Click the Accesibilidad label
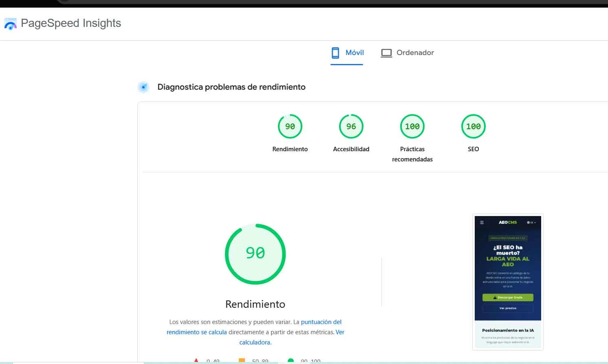 point(351,149)
